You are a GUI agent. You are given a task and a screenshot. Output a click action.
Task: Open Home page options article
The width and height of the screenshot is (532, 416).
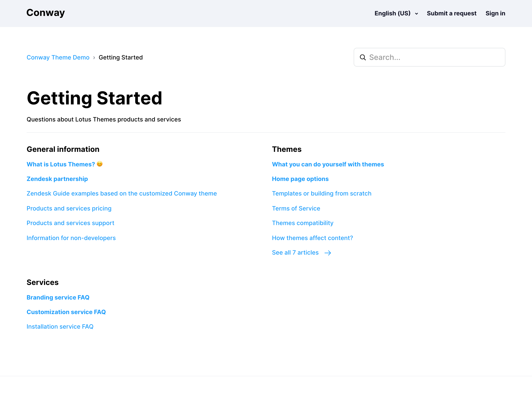[x=300, y=179]
